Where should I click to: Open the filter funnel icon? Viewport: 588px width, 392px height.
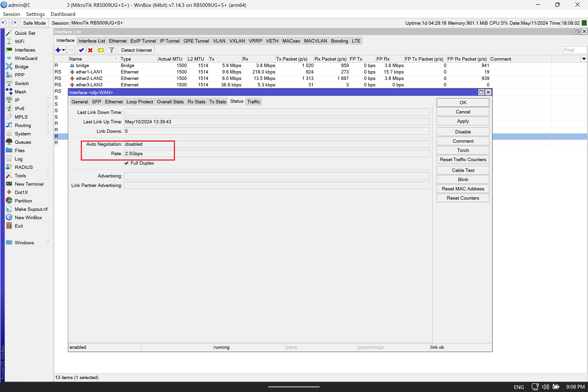pyautogui.click(x=112, y=50)
